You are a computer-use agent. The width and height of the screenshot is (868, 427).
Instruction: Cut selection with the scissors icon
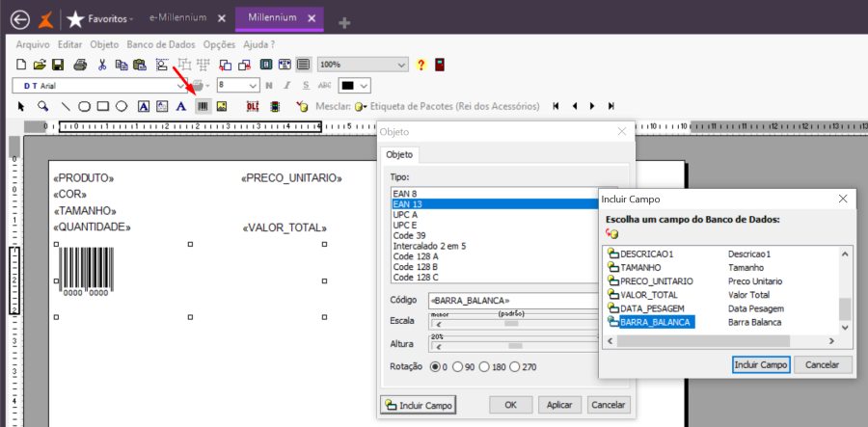[x=102, y=66]
